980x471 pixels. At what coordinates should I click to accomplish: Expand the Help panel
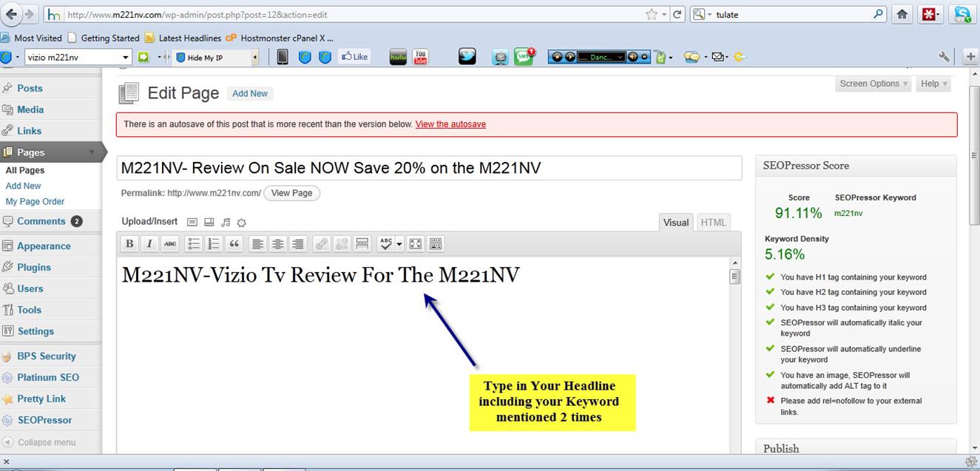click(933, 84)
